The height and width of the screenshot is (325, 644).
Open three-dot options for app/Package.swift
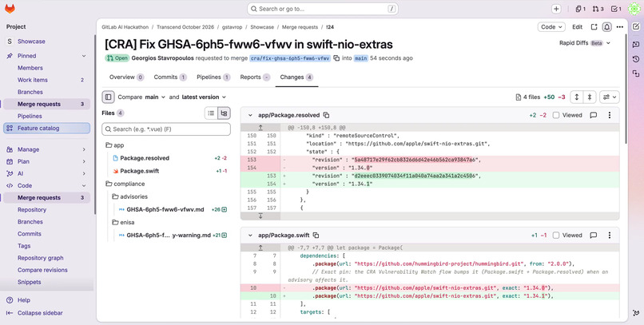[610, 236]
